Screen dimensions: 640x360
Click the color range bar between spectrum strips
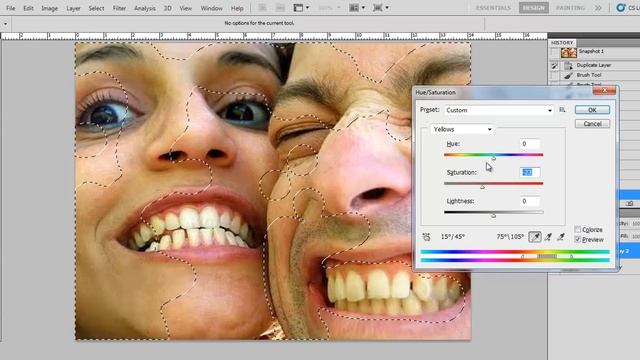click(547, 256)
